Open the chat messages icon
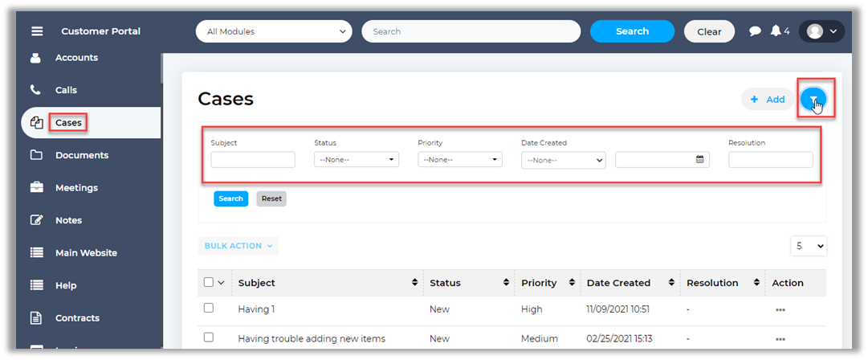 coord(755,31)
